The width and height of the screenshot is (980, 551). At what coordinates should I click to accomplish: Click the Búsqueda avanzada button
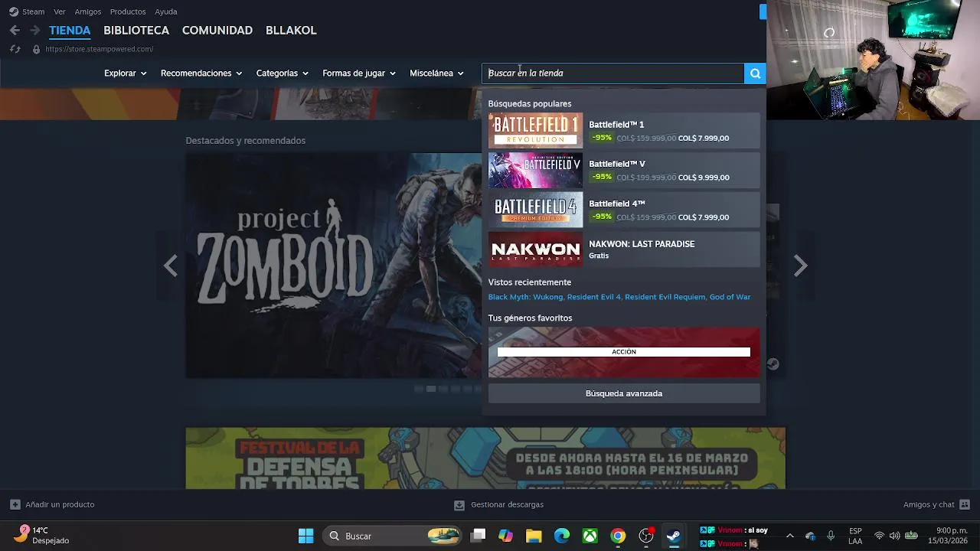[x=624, y=393]
